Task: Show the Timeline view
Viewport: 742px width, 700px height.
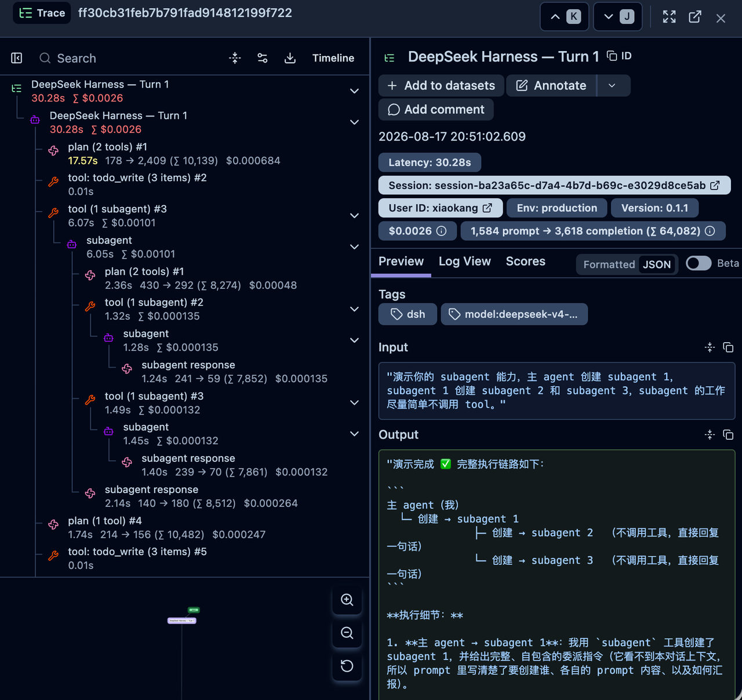Action: tap(333, 58)
